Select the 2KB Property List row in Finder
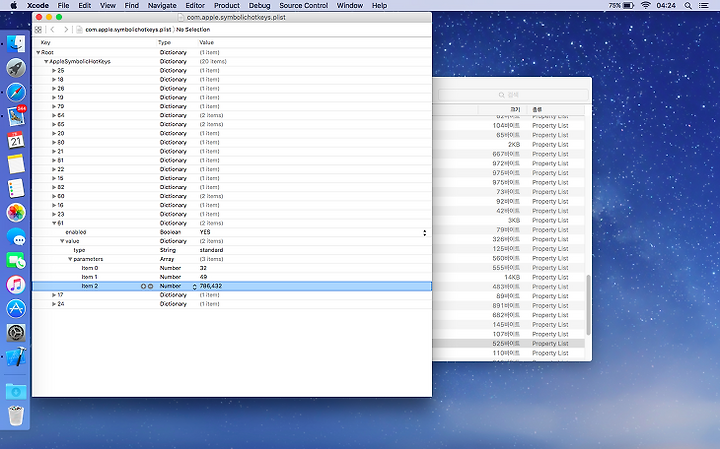 point(509,145)
